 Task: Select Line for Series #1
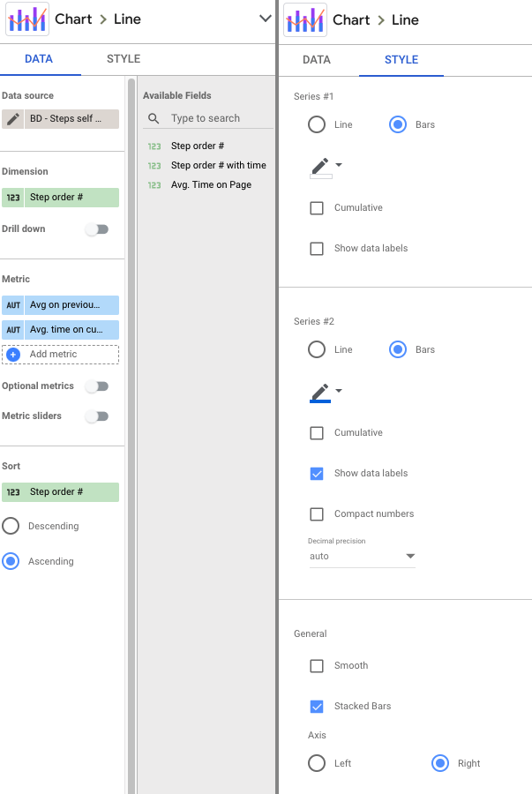[x=317, y=124]
